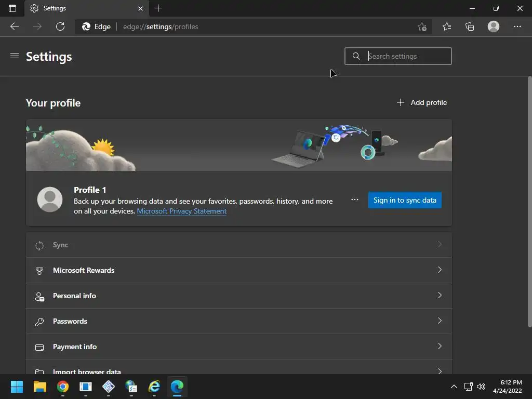
Task: Click the profile avatar in toolbar
Action: [x=494, y=26]
